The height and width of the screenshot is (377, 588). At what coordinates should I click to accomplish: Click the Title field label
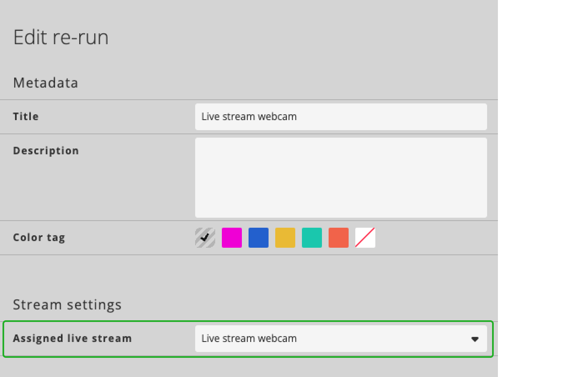pos(25,116)
